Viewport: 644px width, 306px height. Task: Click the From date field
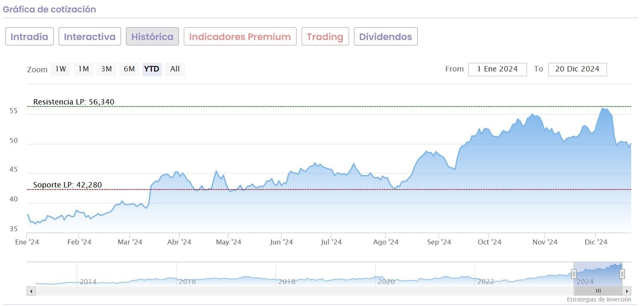tap(497, 69)
